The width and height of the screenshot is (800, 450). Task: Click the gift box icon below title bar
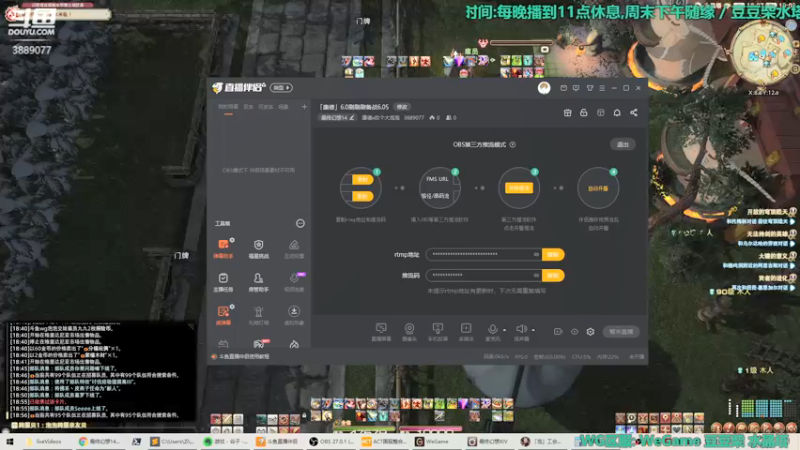point(567,113)
